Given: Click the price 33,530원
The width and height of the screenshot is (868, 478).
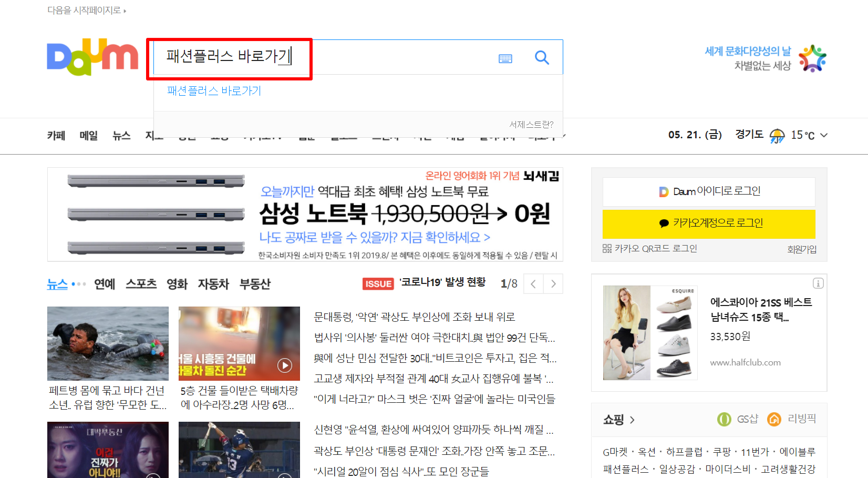Looking at the screenshot, I should coord(730,337).
